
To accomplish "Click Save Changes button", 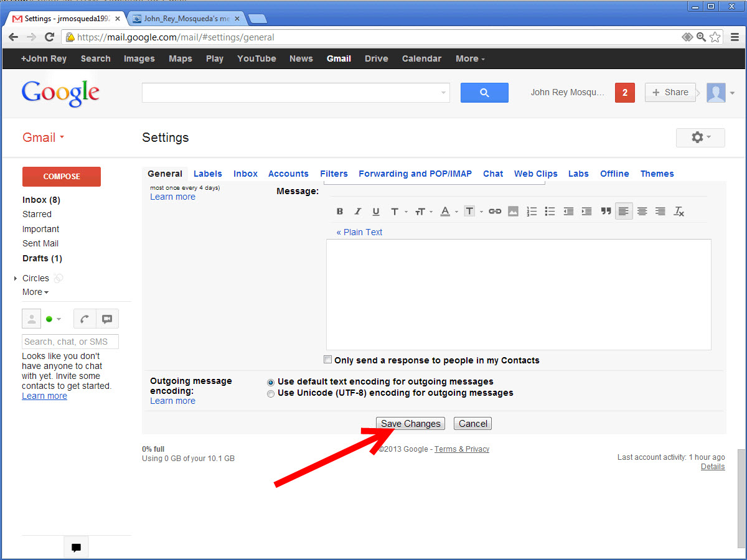I will [x=411, y=424].
